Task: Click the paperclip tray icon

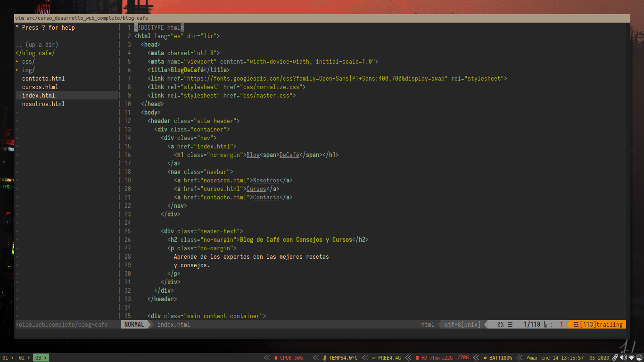Action: point(615,358)
